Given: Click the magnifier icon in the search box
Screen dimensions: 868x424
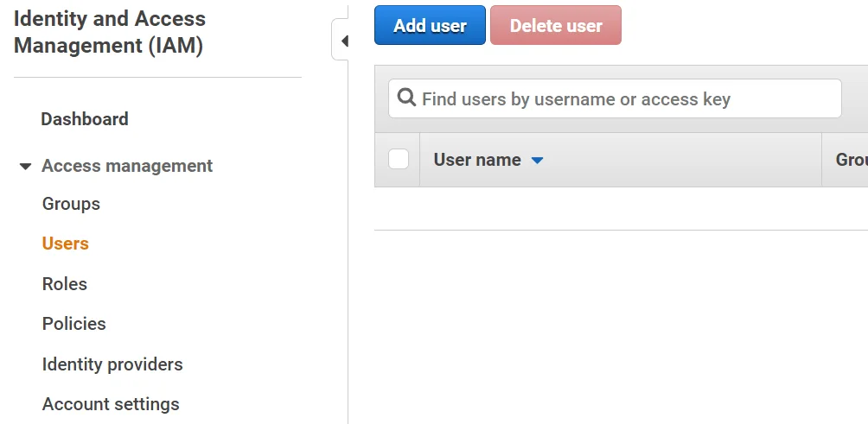Looking at the screenshot, I should (x=406, y=98).
